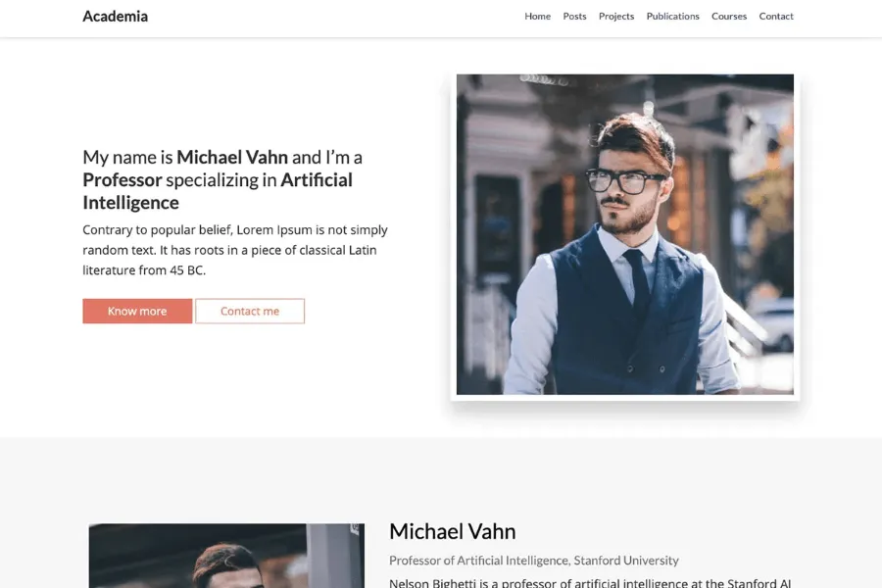882x588 pixels.
Task: Open the Projects nav link
Action: [x=616, y=17]
